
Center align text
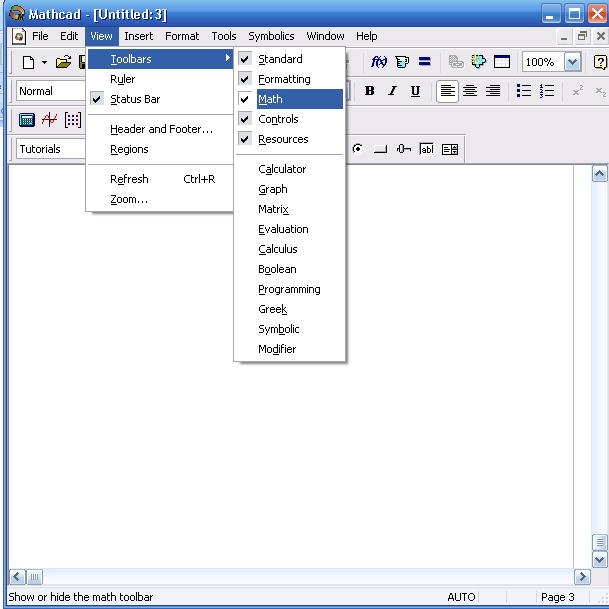(x=470, y=91)
